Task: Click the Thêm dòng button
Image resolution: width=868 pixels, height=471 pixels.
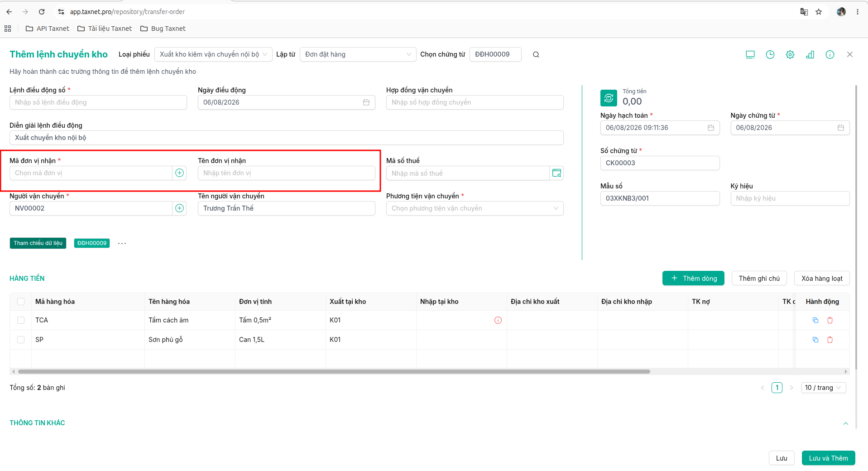Action: 693,278
